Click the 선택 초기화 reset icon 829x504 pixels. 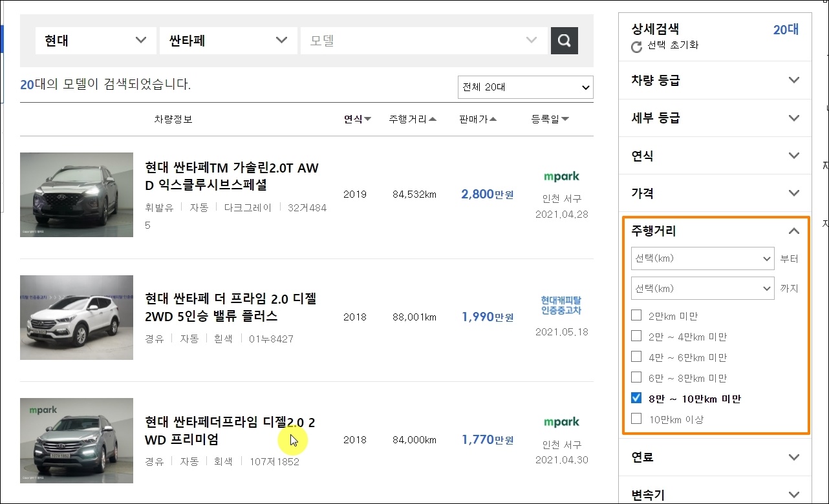click(x=637, y=47)
